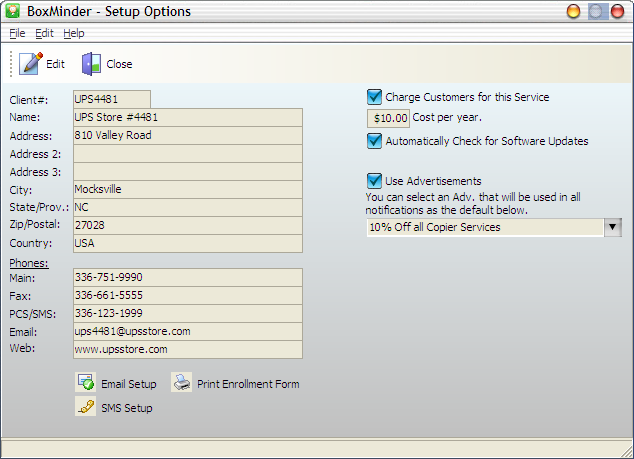Viewport: 634px width, 459px height.
Task: Click the SMS Setup label
Action: point(127,408)
